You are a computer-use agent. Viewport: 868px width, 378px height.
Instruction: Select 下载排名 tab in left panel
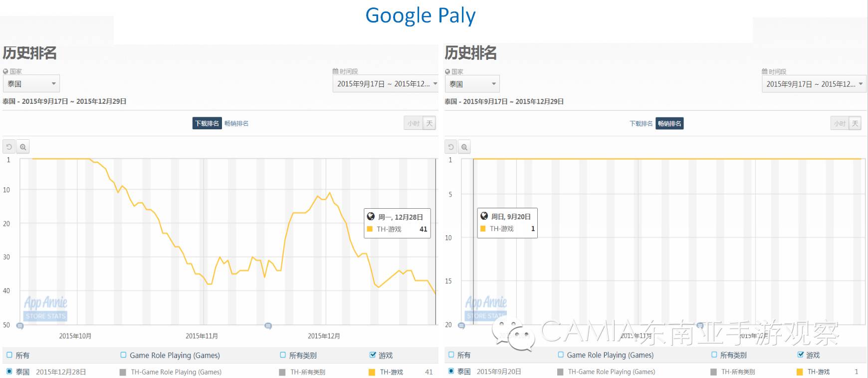click(x=207, y=123)
